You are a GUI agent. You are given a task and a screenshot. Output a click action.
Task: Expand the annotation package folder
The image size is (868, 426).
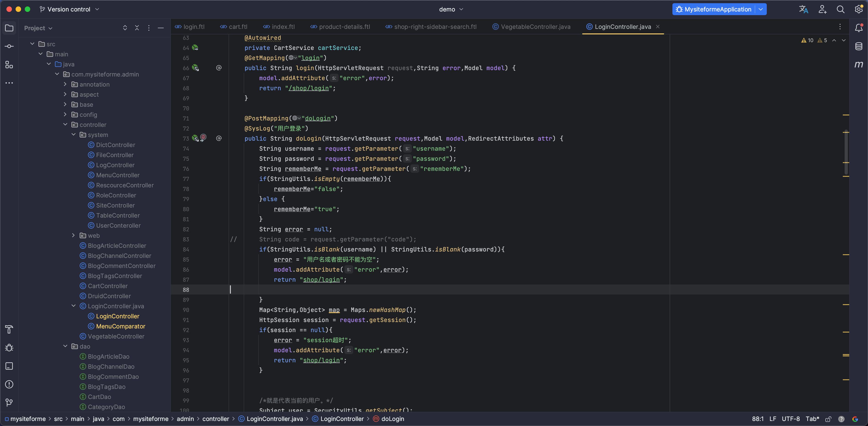[x=65, y=84]
